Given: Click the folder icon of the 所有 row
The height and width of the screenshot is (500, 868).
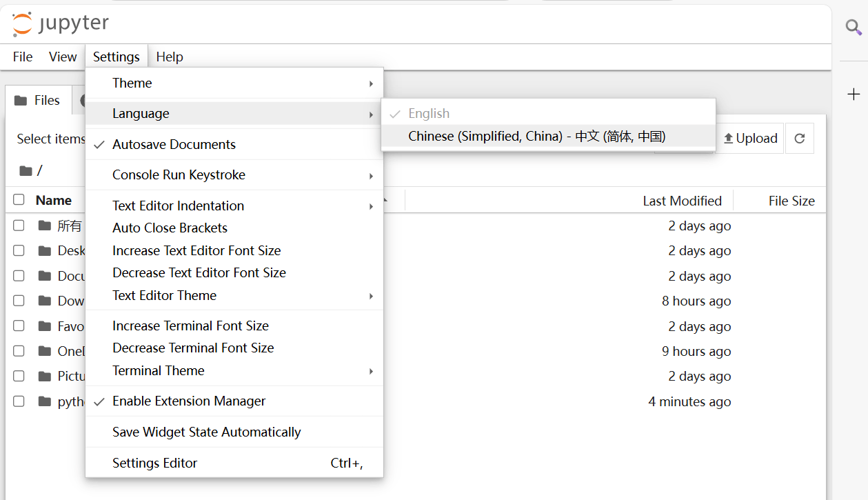Looking at the screenshot, I should click(46, 226).
